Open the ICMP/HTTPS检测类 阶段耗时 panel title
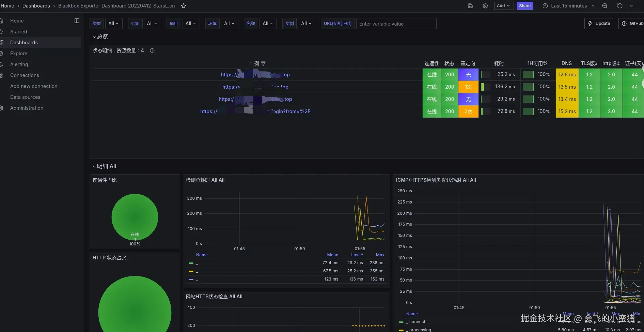Viewport: 644px width, 332px height. tap(436, 180)
